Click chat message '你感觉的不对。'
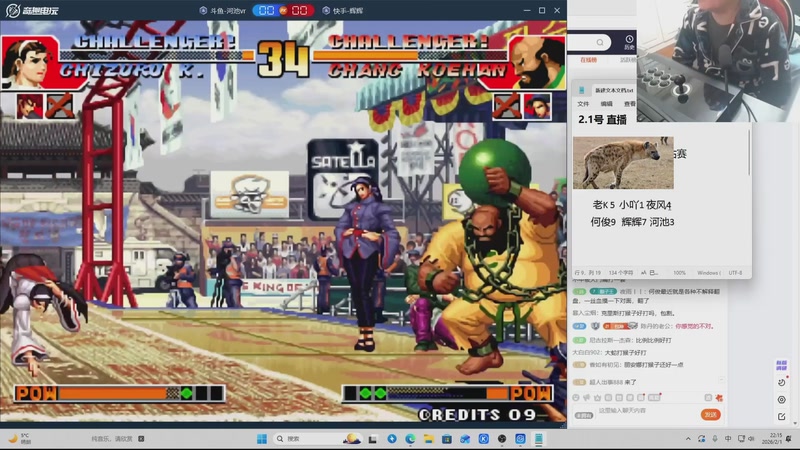 tap(695, 326)
